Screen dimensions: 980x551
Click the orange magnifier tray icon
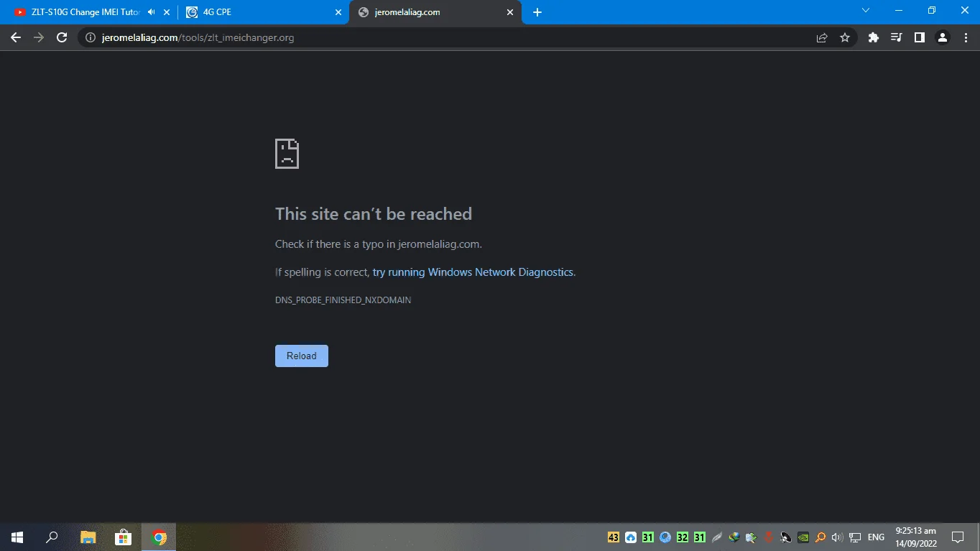820,537
